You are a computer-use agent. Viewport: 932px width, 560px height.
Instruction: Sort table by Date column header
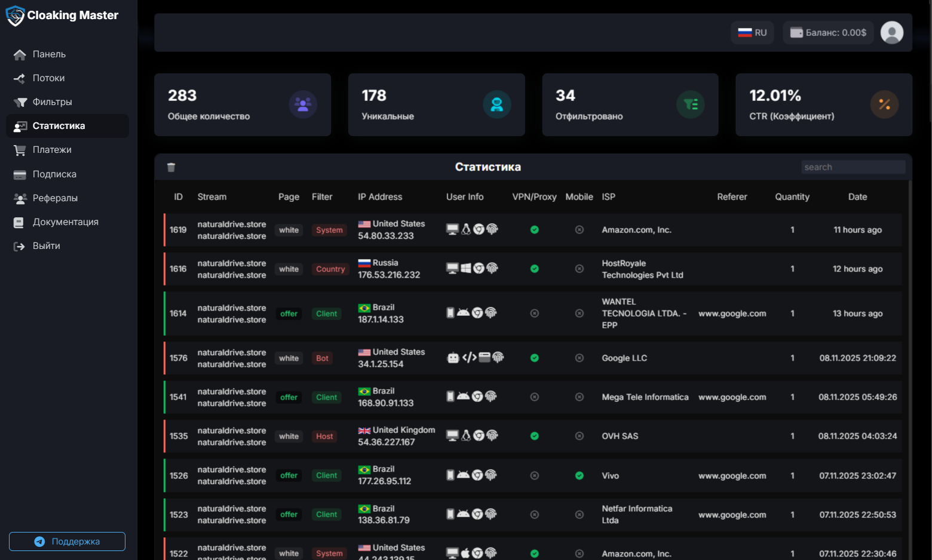[857, 197]
